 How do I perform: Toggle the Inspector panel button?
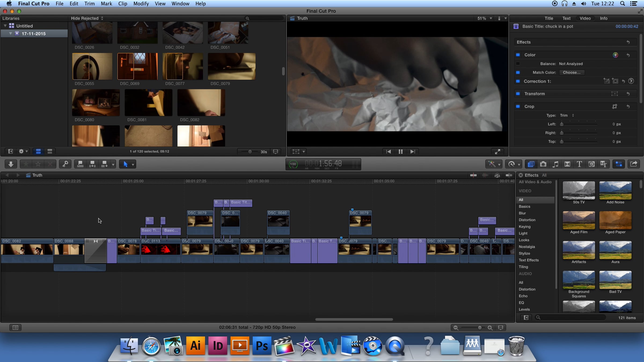pyautogui.click(x=619, y=164)
